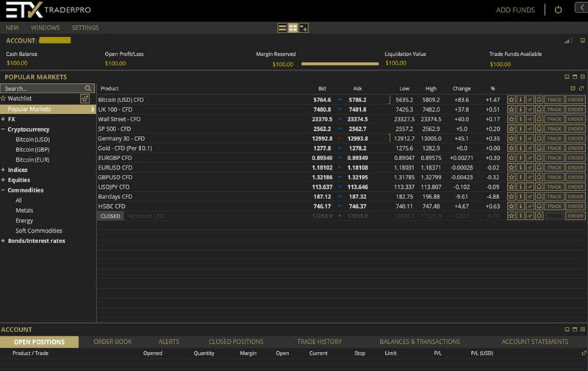Set alert bell for HSBC CFD

point(539,206)
